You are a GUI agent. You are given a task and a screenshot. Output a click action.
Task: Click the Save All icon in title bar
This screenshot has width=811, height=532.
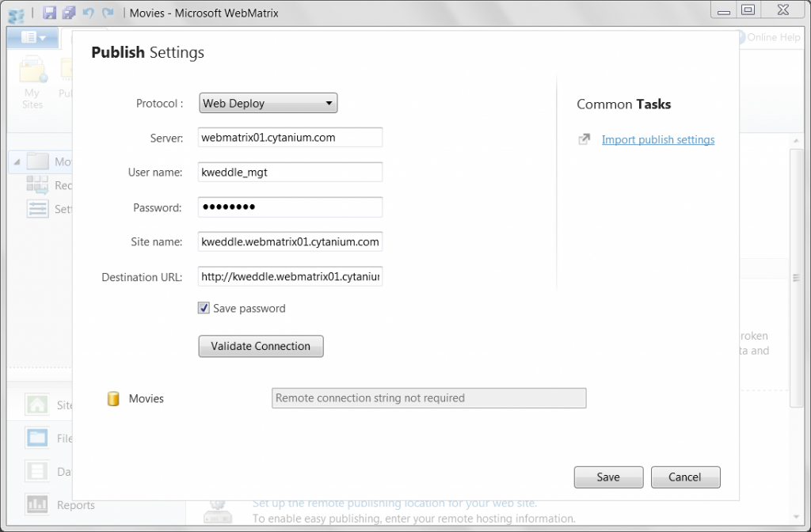click(x=69, y=13)
